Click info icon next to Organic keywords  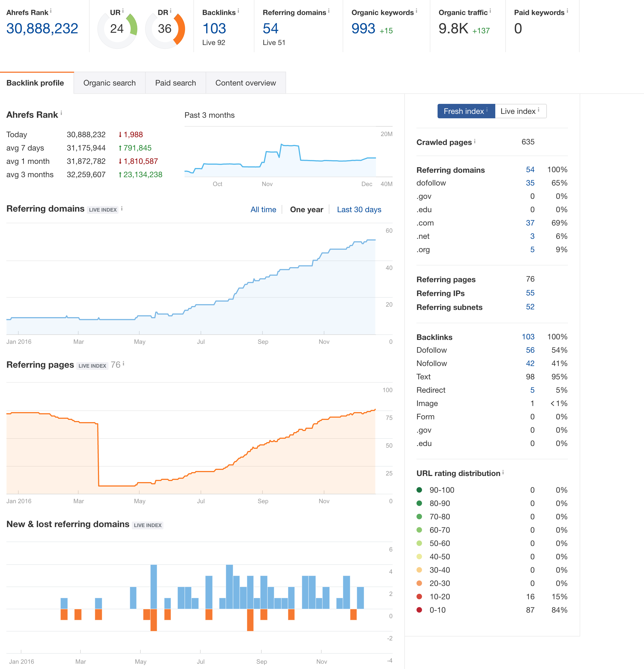point(416,11)
